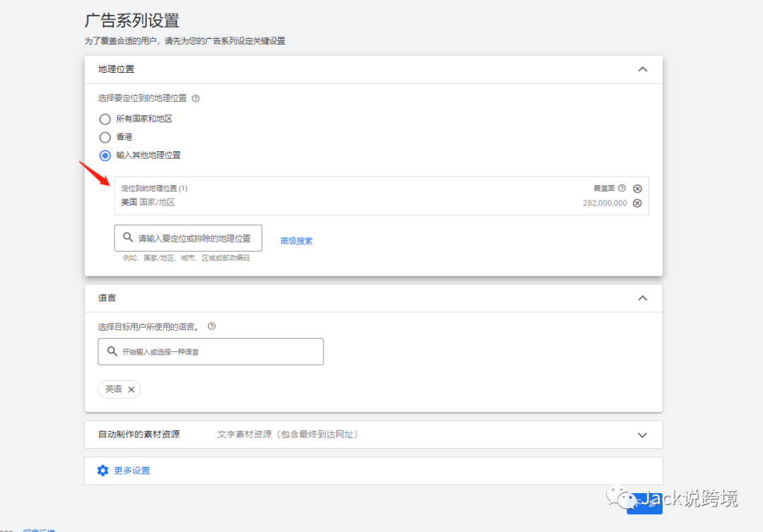This screenshot has width=763, height=532.
Task: Select 香港 radio button
Action: (105, 137)
